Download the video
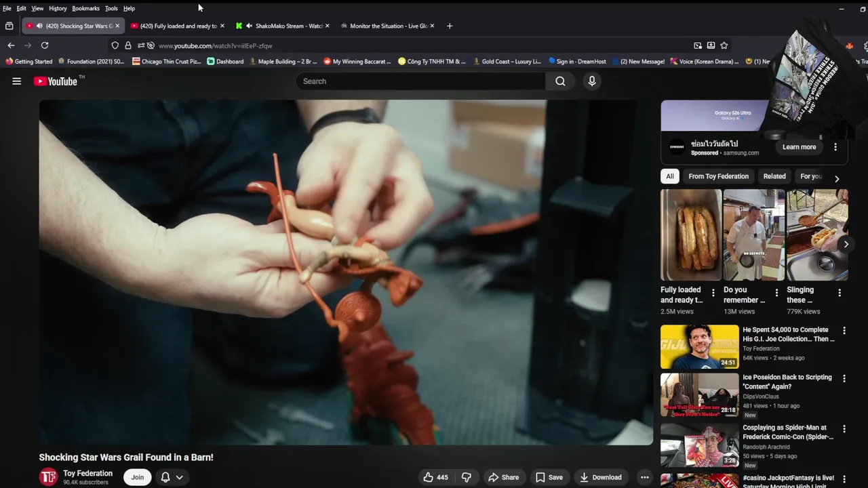868x488 pixels. tap(600, 477)
